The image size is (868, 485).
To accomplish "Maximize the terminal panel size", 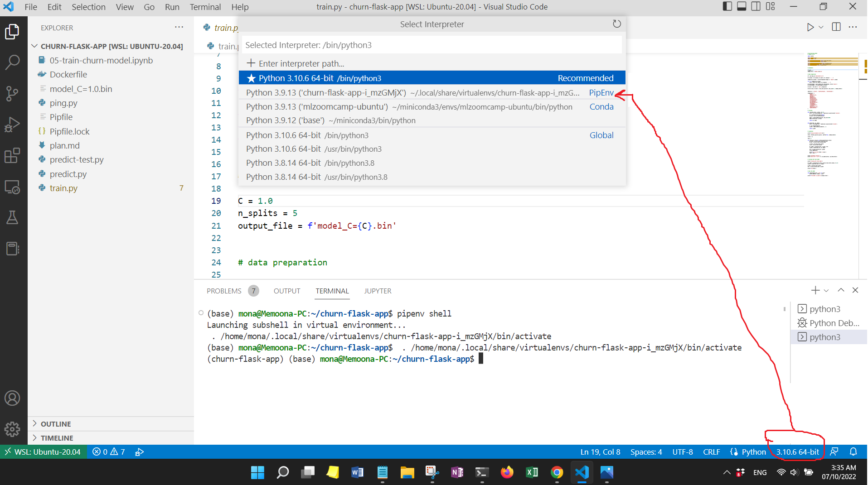I will (841, 290).
